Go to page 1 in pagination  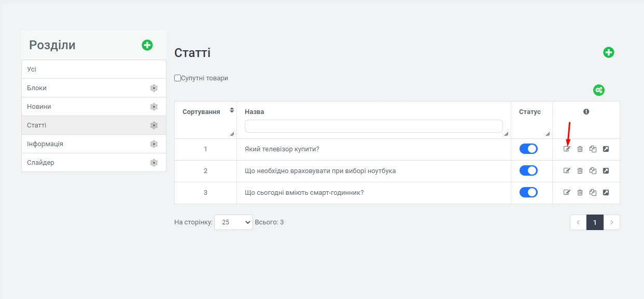click(595, 222)
